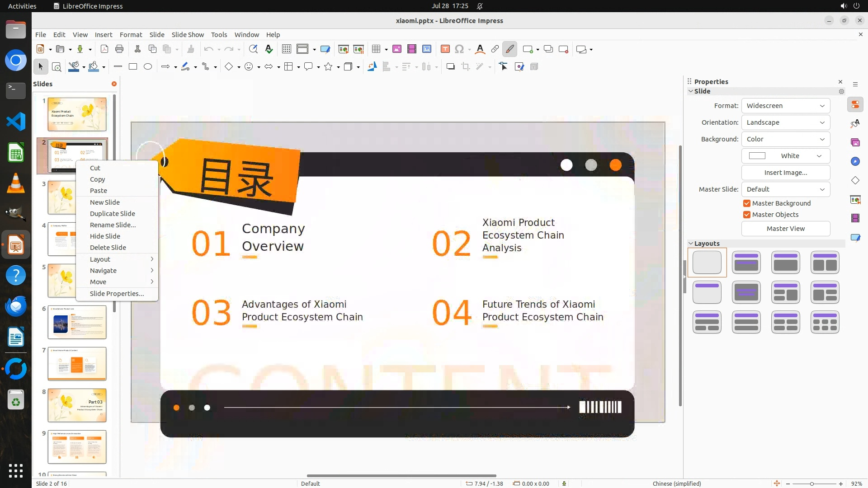Open the Slide Show menu
Screen dimensions: 868x488
point(188,35)
